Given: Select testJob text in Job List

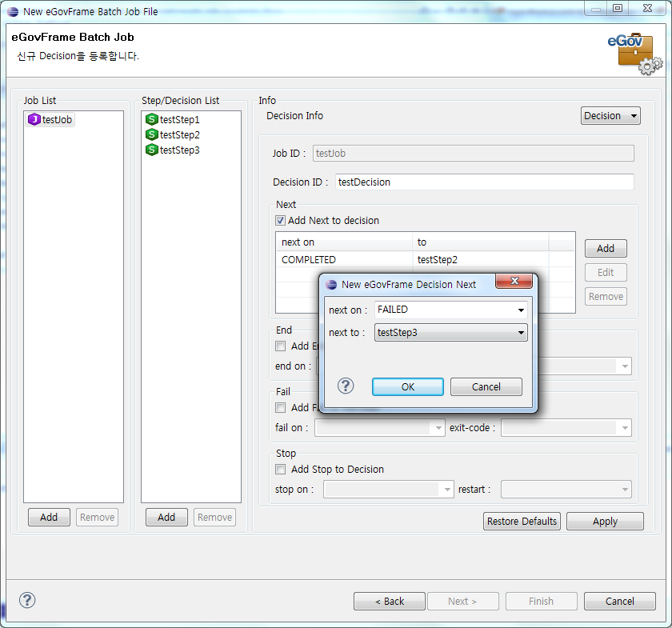Looking at the screenshot, I should tap(57, 119).
